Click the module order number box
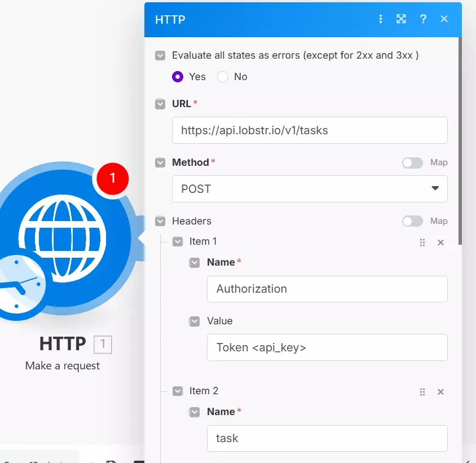Screen dimensions: 476x463 click(x=103, y=345)
